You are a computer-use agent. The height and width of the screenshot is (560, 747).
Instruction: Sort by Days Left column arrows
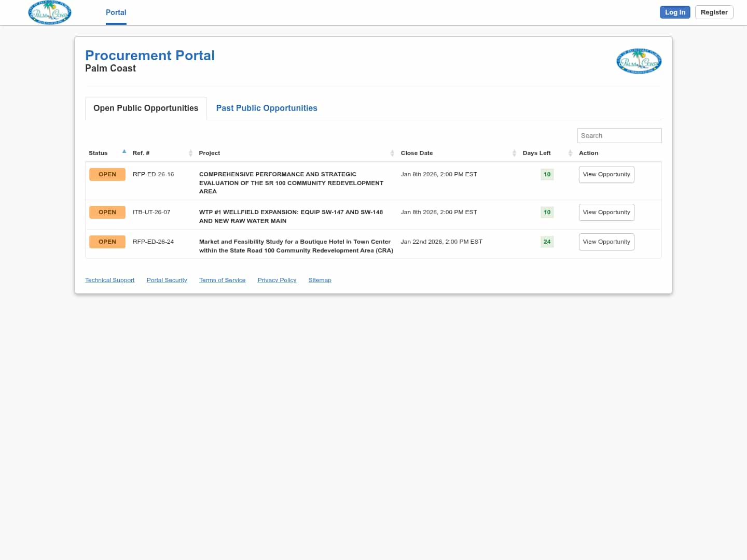(x=570, y=153)
